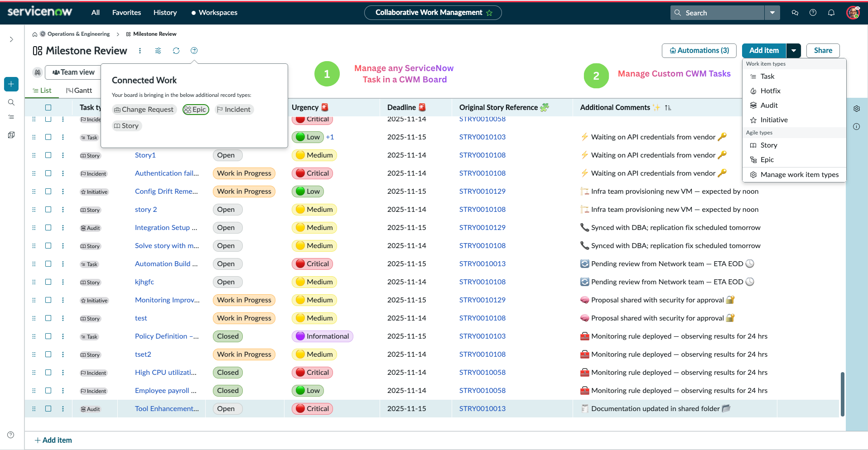
Task: Open the search scope dropdown arrow
Action: 772,13
